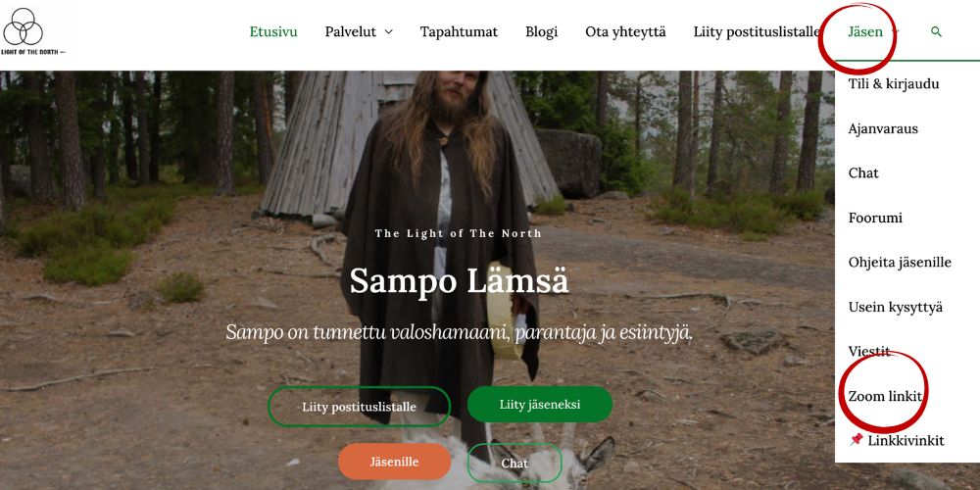Expand the Palvelut dropdown chevron
Image resolution: width=980 pixels, height=490 pixels.
tap(389, 32)
